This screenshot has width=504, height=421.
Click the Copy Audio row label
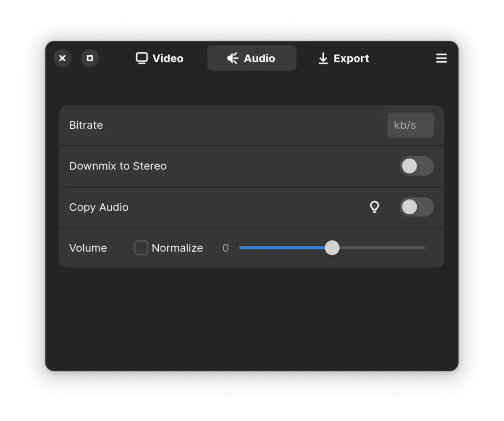click(x=99, y=207)
